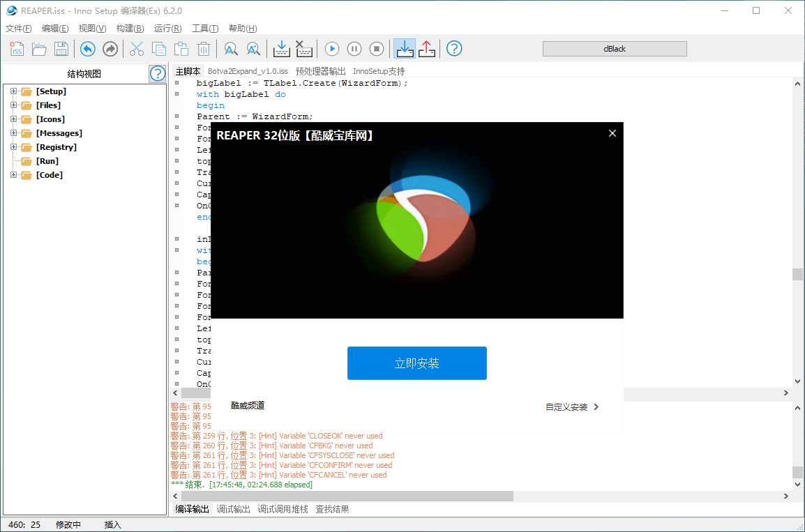Open the dBlack theme selector
The width and height of the screenshot is (805, 532).
tap(615, 49)
